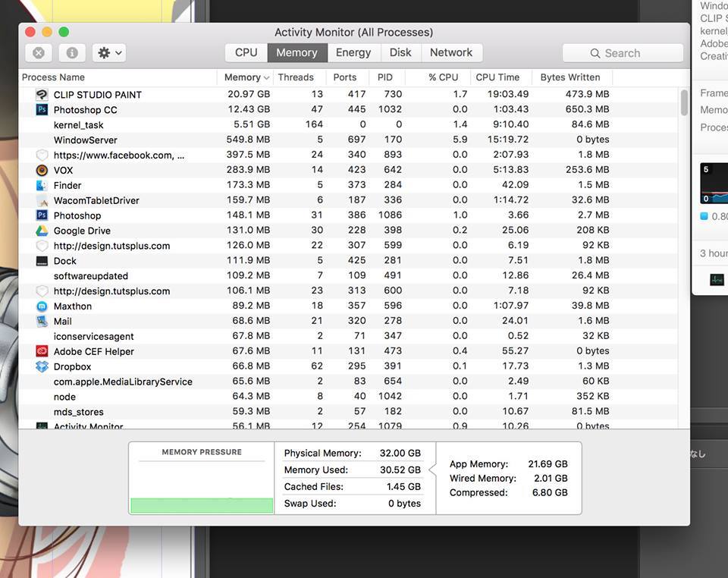
Task: Click the Dropbox icon
Action: (42, 366)
